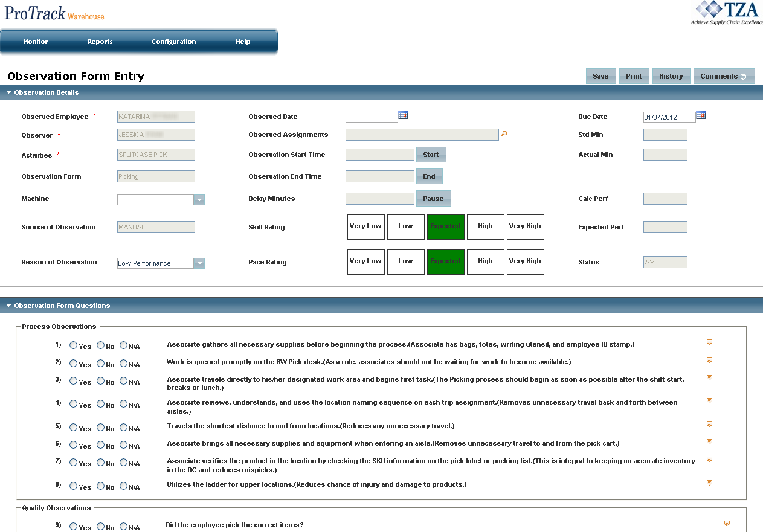Open comment icon for question 6
763x532 pixels.
point(709,442)
